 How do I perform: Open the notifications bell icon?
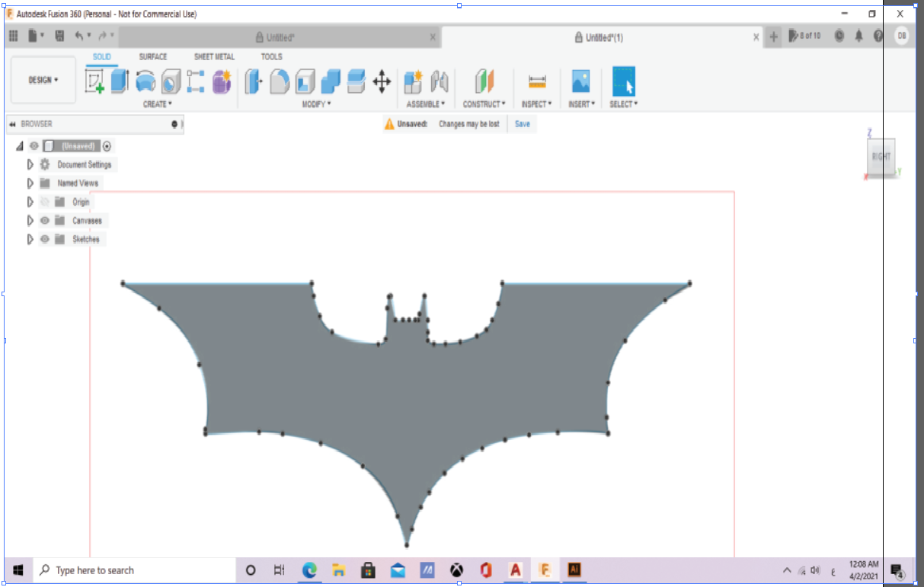(x=859, y=36)
